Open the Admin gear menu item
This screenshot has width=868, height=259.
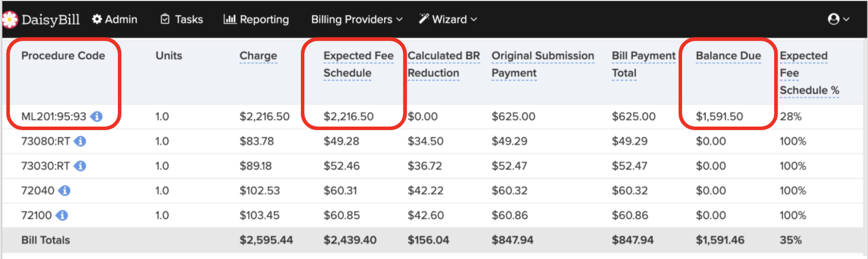[114, 19]
